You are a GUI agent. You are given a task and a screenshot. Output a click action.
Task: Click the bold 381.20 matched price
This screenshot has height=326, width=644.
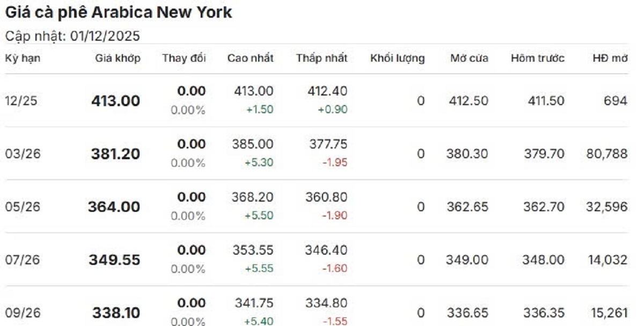(x=115, y=154)
